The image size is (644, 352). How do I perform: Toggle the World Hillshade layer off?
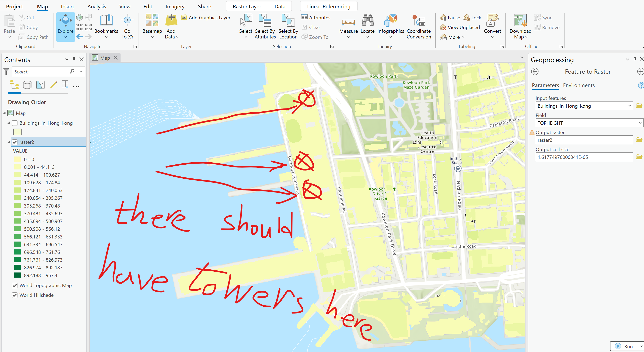(x=15, y=295)
